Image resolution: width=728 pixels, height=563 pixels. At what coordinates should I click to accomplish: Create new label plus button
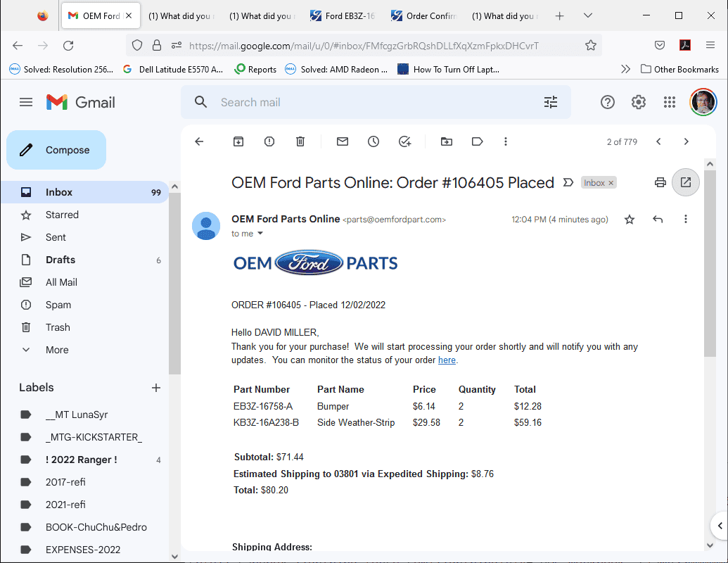tap(156, 388)
